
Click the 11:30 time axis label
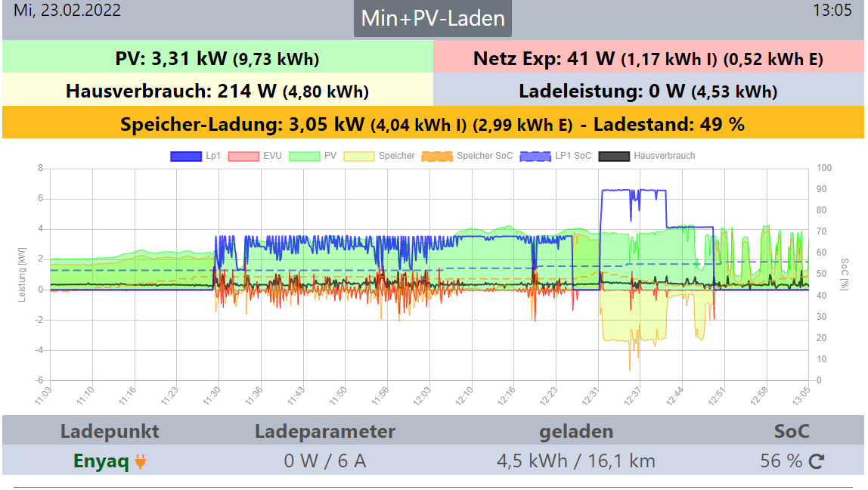pos(212,396)
